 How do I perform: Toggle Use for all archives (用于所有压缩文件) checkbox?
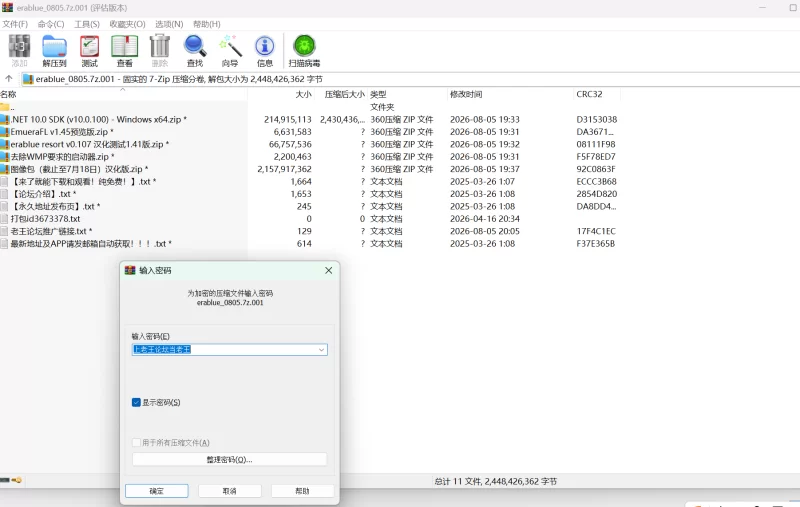[x=136, y=442]
